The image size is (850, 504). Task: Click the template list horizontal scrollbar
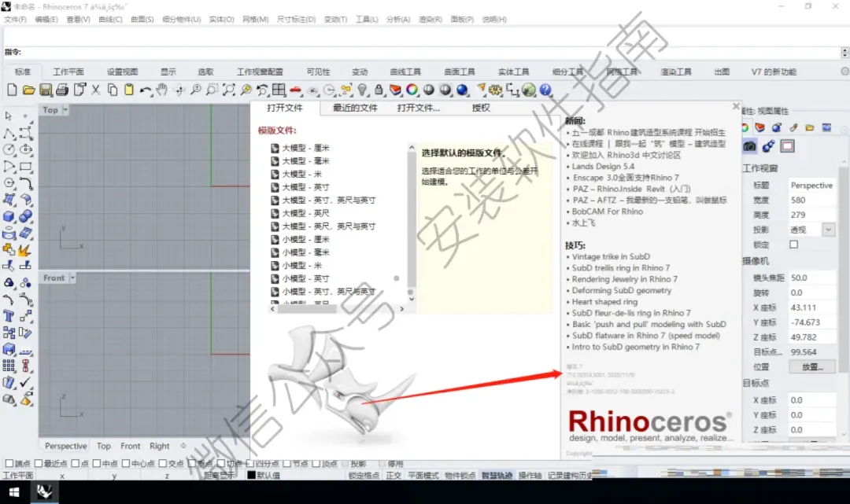pos(306,308)
